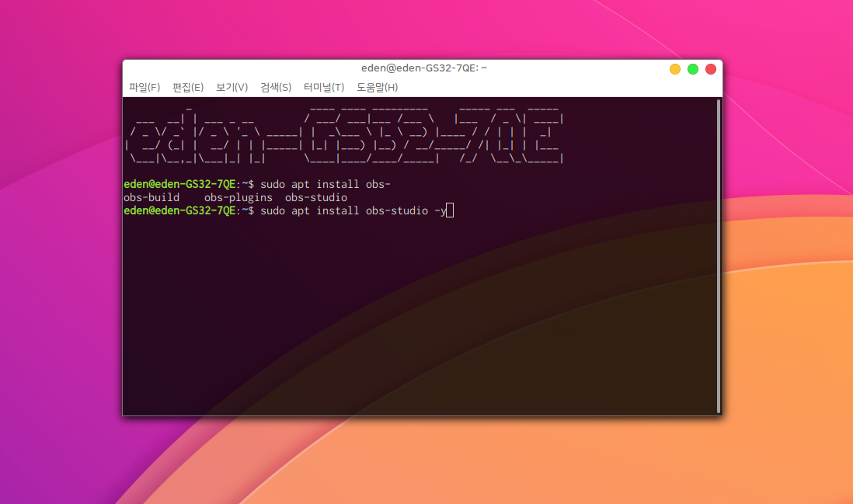Click the command line ending in obs-studio -y

tap(288, 210)
